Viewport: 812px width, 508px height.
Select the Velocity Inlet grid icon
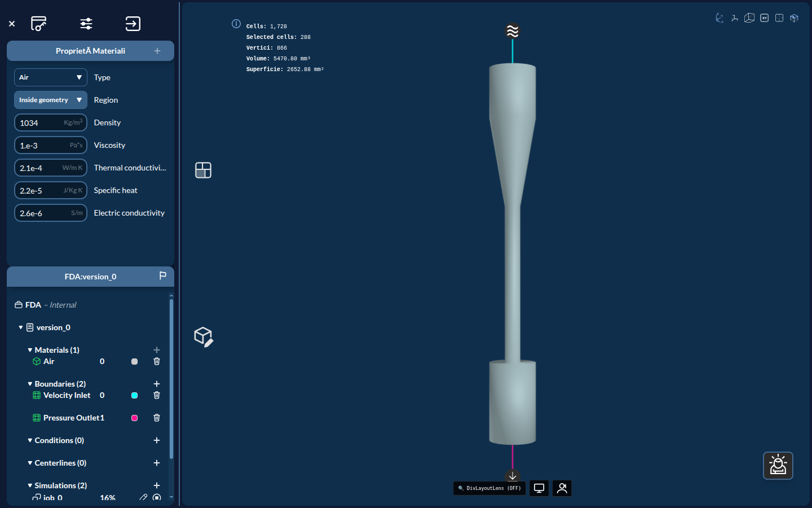[x=37, y=395]
